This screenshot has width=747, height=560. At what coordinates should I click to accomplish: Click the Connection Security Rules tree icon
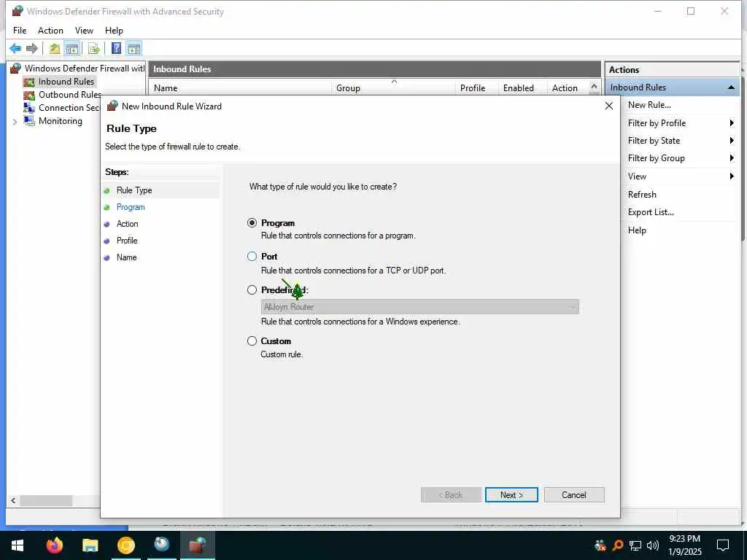[29, 108]
